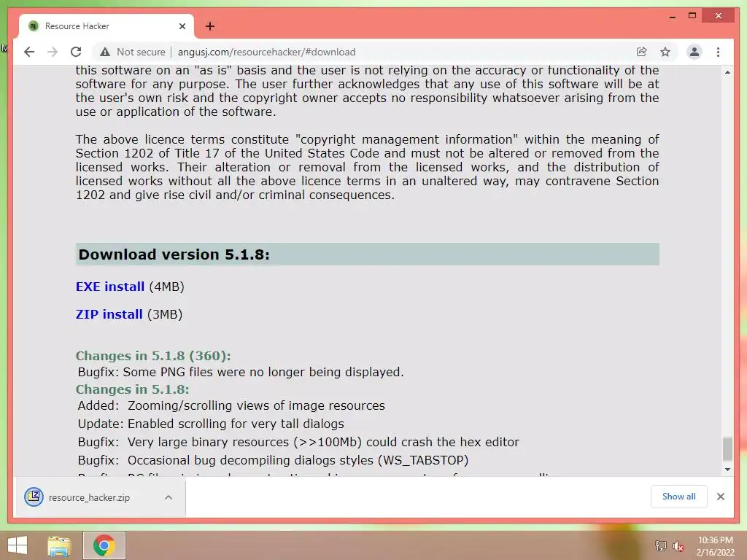Download the EXE install link
This screenshot has width=747, height=560.
click(110, 287)
